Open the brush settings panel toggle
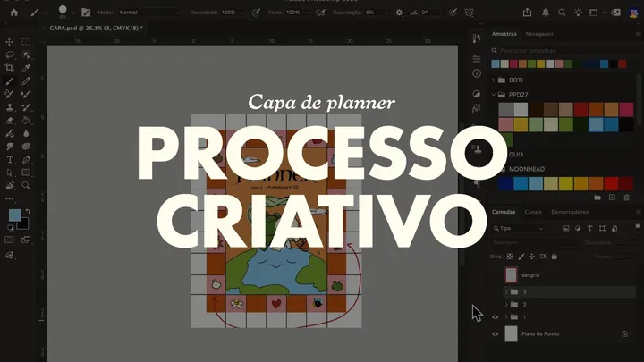Image resolution: width=644 pixels, height=362 pixels. click(x=86, y=13)
